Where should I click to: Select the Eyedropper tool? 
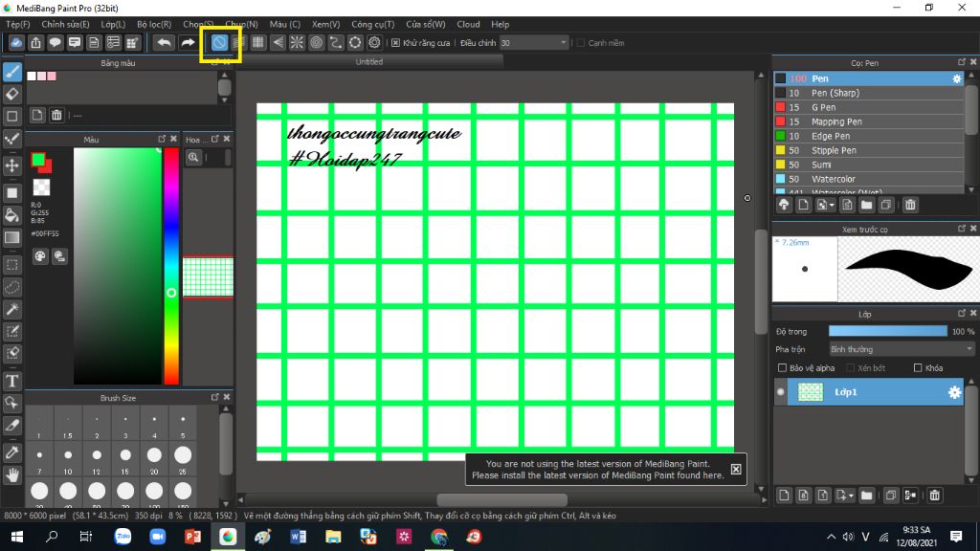[x=11, y=452]
